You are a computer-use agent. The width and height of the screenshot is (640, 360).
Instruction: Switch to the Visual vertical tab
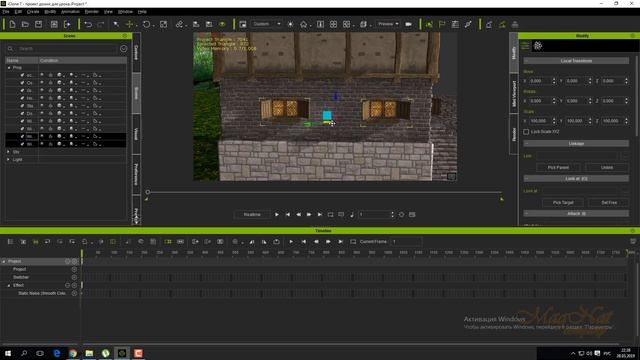(x=136, y=134)
